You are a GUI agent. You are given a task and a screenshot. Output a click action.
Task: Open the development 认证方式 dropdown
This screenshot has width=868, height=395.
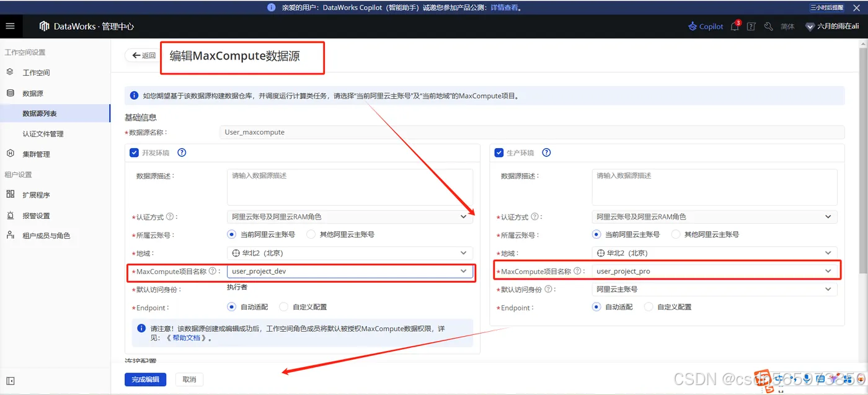point(463,216)
